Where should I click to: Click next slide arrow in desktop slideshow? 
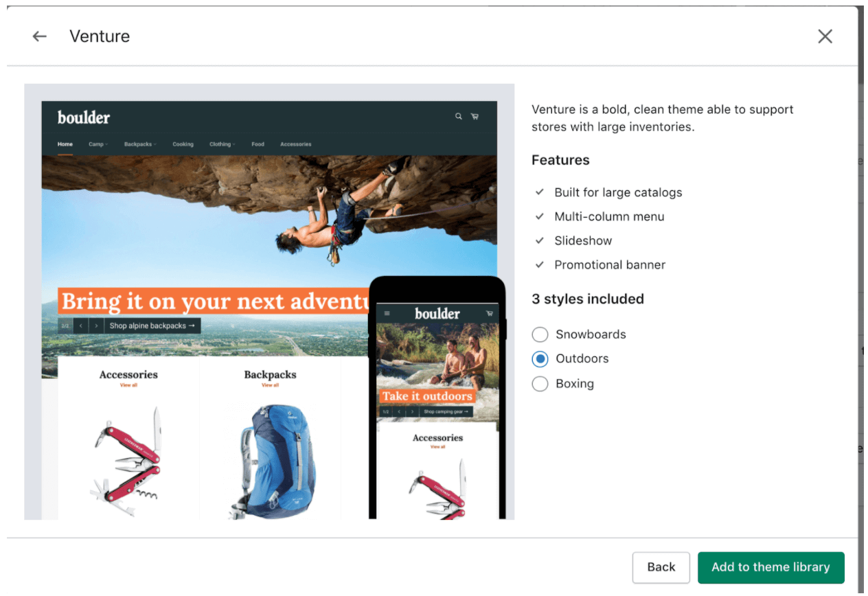(97, 325)
